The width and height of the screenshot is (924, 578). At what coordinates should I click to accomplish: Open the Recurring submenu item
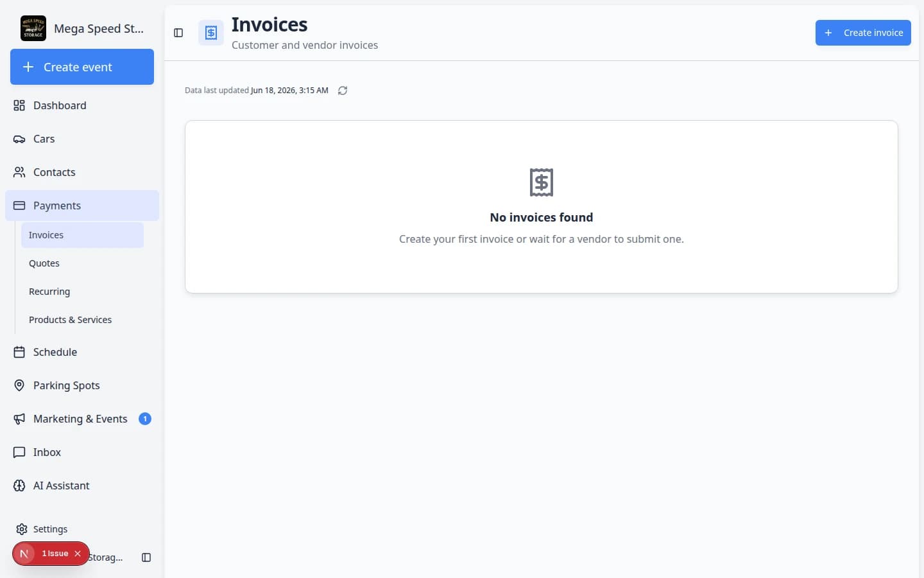(82, 292)
